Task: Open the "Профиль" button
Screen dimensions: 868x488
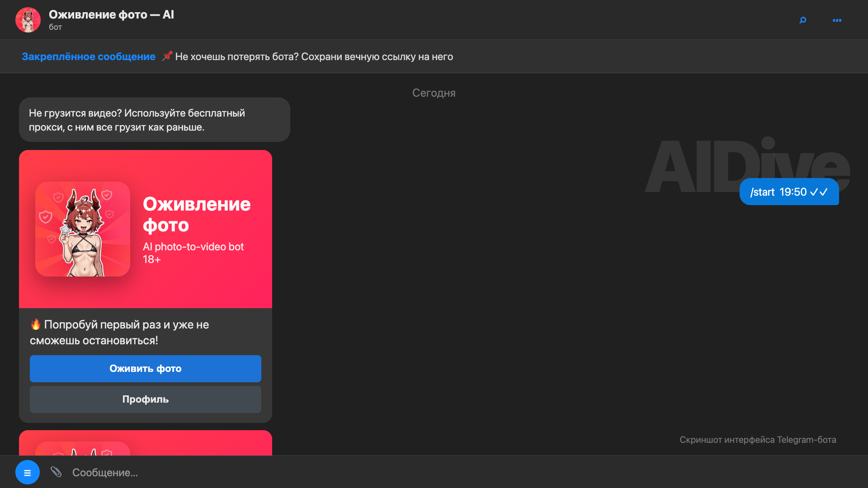Action: click(x=146, y=399)
